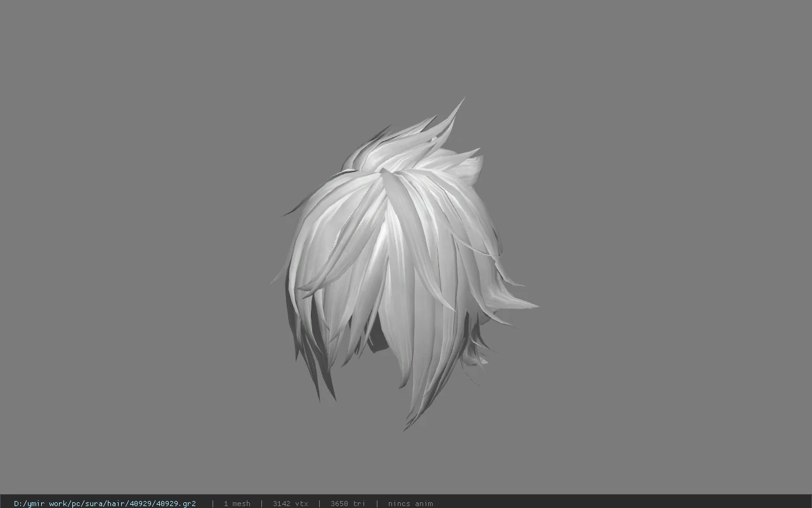Click the "anim" status bar entry

(x=410, y=504)
